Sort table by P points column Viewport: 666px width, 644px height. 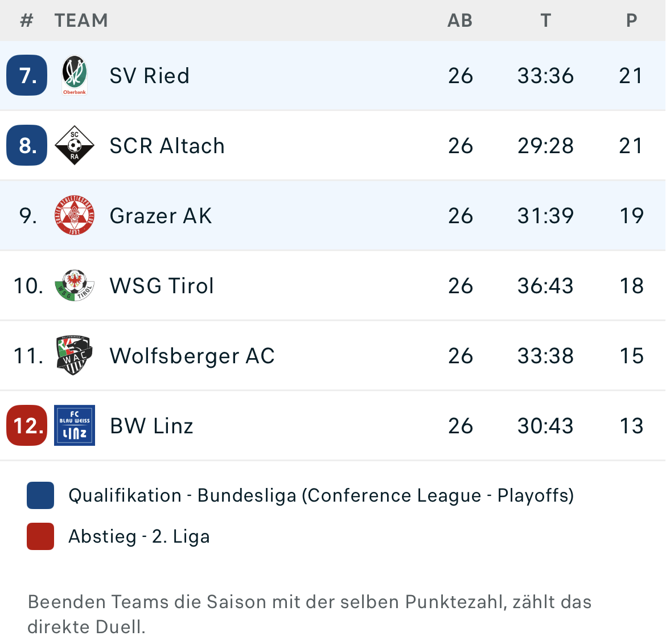[631, 20]
